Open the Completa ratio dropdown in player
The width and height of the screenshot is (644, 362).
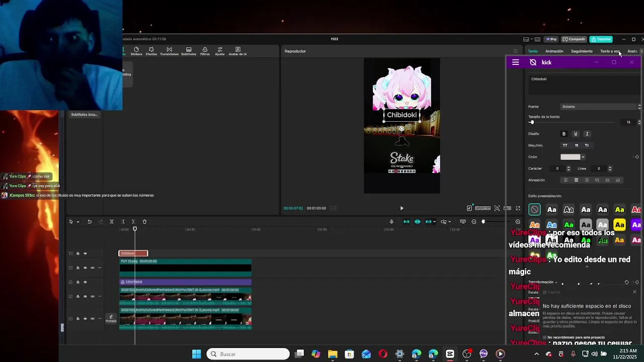tap(482, 208)
